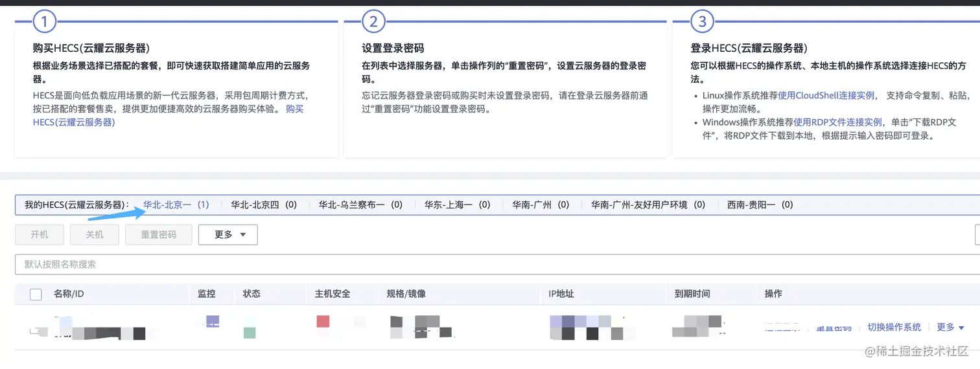Open the 华南-广州-友好用户环境 (0) region tab
980x369 pixels.
coord(648,205)
